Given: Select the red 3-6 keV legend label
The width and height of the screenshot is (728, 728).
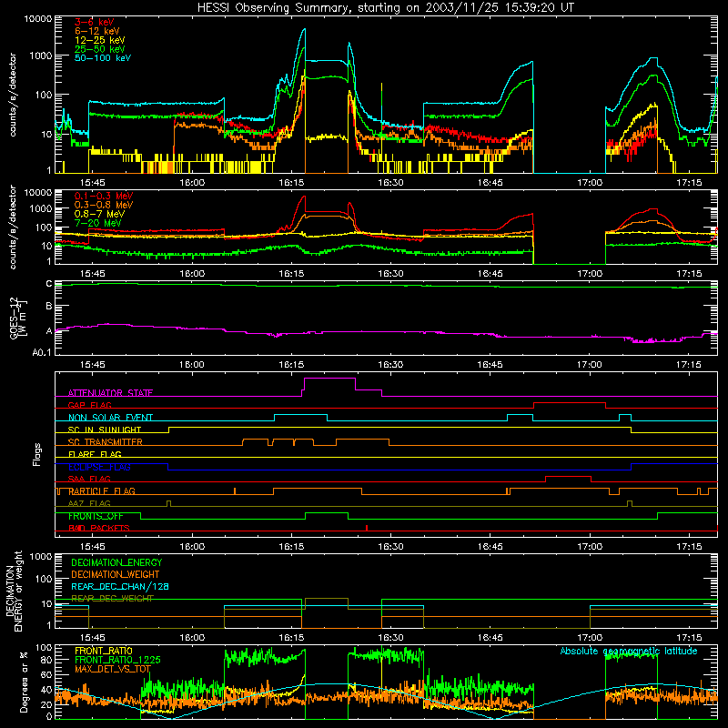Looking at the screenshot, I should 95,22.
